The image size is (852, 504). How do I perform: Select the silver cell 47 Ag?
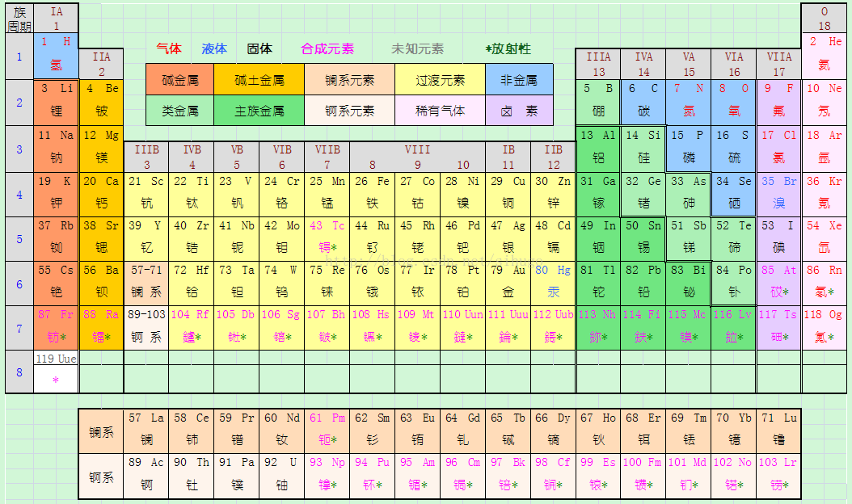pyautogui.click(x=508, y=239)
